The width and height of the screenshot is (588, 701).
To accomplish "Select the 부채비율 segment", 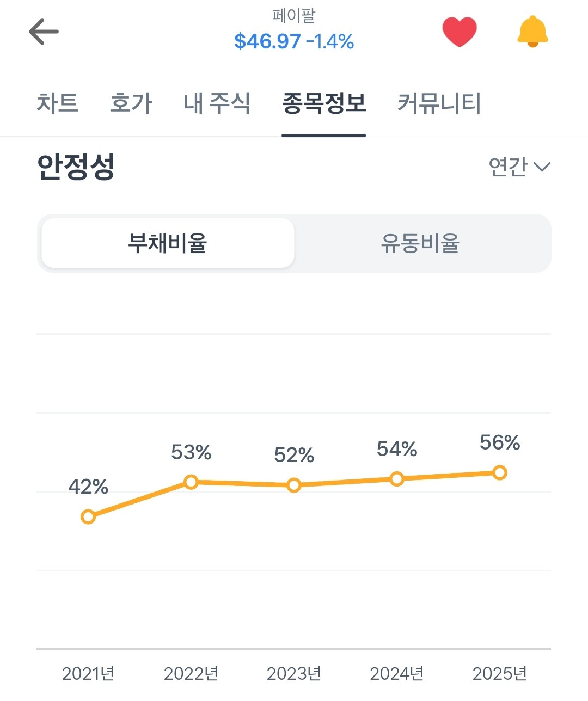I will coord(168,243).
